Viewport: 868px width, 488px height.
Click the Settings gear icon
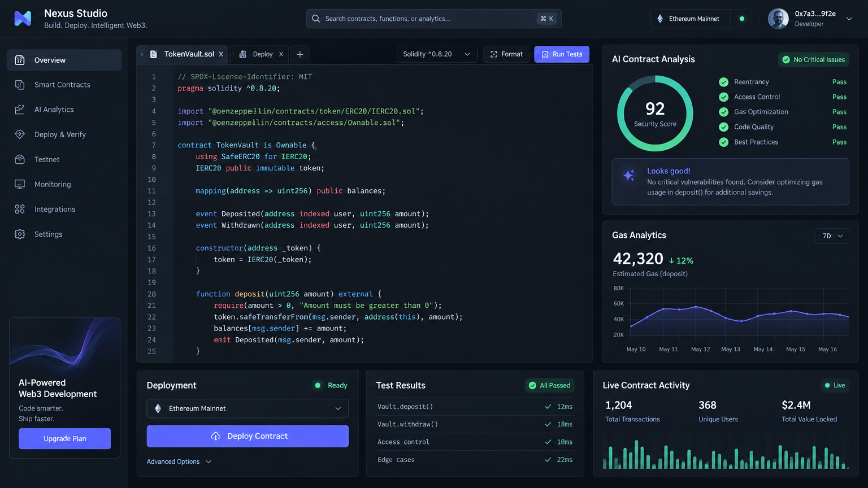coord(20,234)
